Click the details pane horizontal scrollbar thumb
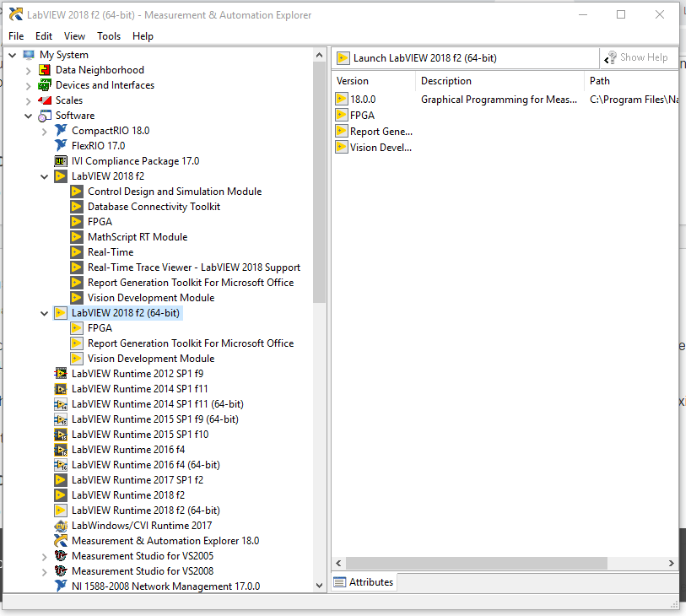The height and width of the screenshot is (616, 691). coord(477,563)
